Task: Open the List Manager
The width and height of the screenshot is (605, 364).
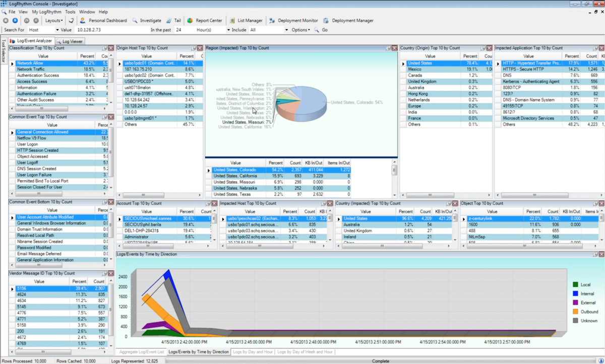Action: pos(246,21)
